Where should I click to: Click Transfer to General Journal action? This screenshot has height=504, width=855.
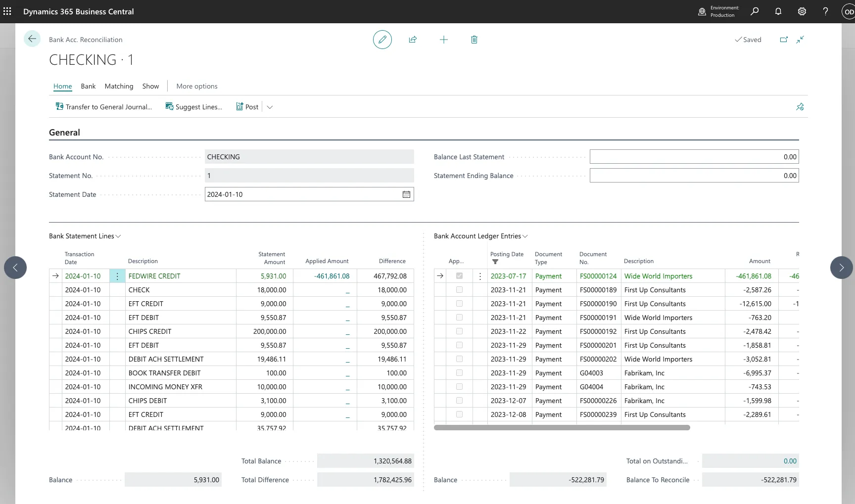pos(104,107)
